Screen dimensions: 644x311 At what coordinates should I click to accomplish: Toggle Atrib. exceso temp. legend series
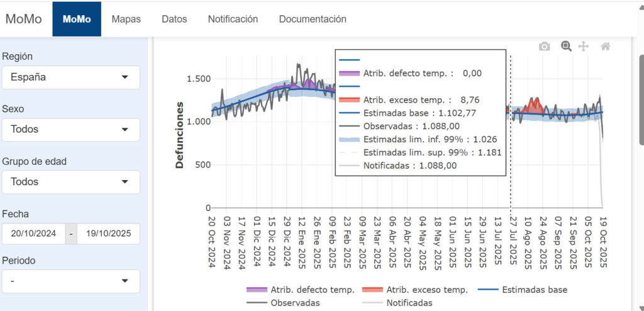pos(425,290)
